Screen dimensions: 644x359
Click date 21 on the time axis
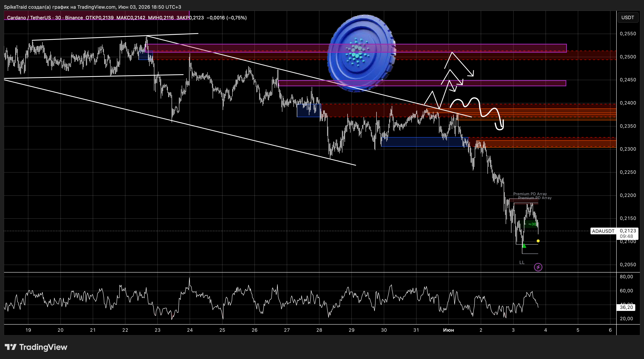pyautogui.click(x=93, y=330)
